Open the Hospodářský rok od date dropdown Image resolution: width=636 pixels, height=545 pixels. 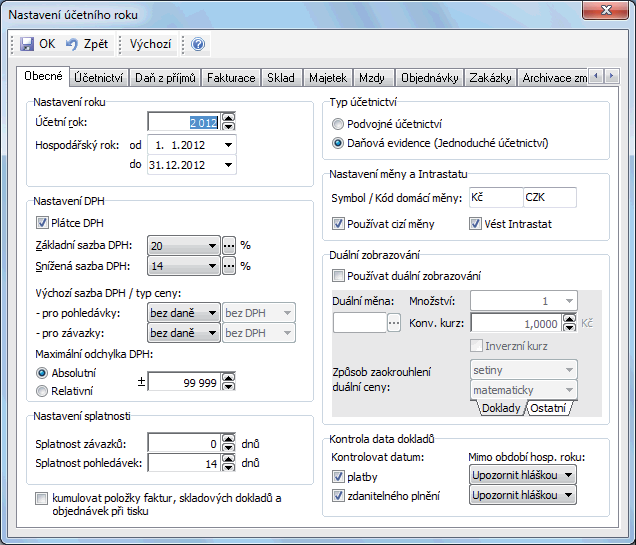(x=229, y=144)
